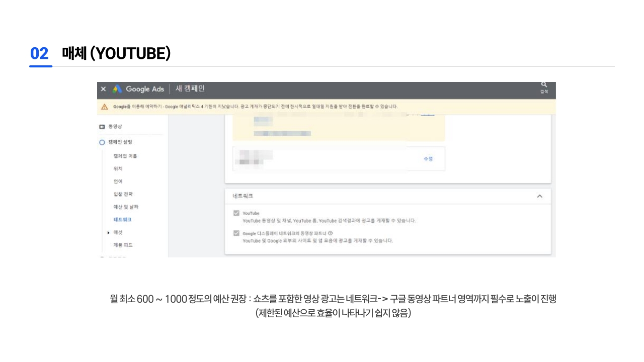
Task: Click the 언어 sidebar item
Action: click(118, 181)
